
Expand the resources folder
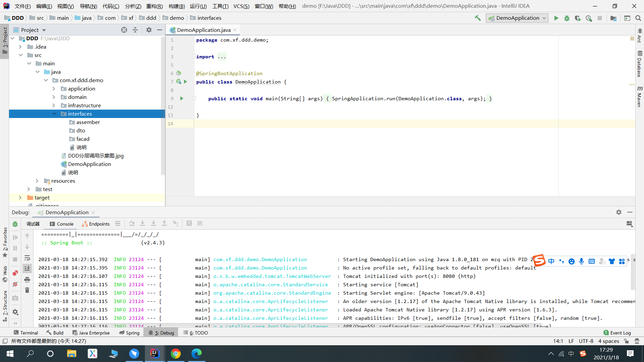point(37,181)
